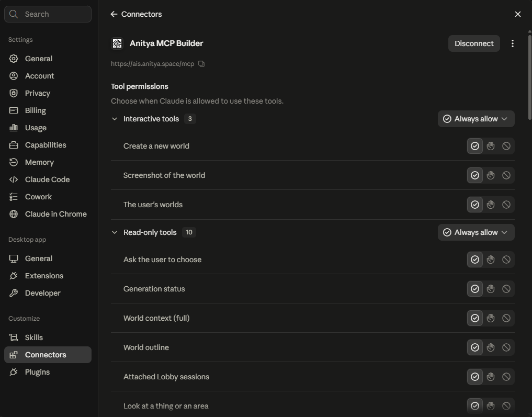Always allow World outline
The image size is (532, 417).
tap(475, 347)
